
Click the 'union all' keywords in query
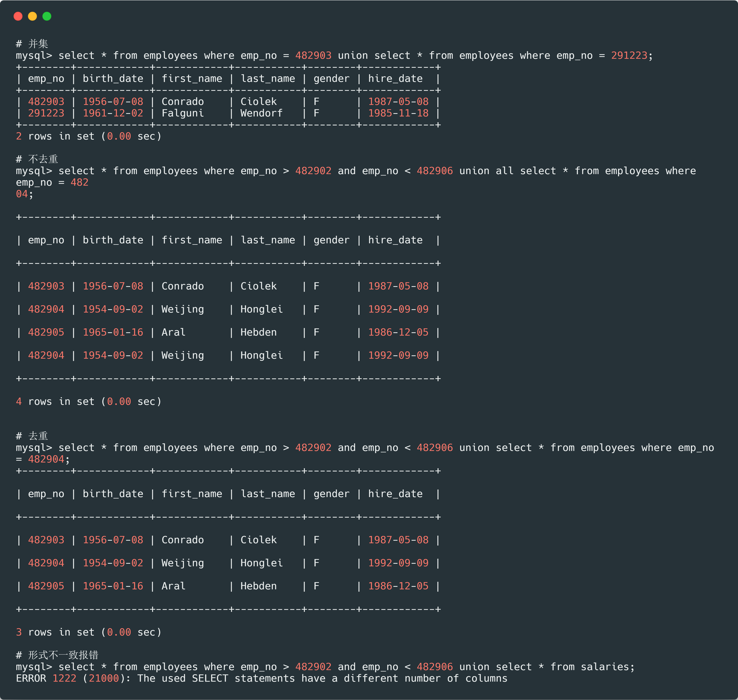point(486,171)
